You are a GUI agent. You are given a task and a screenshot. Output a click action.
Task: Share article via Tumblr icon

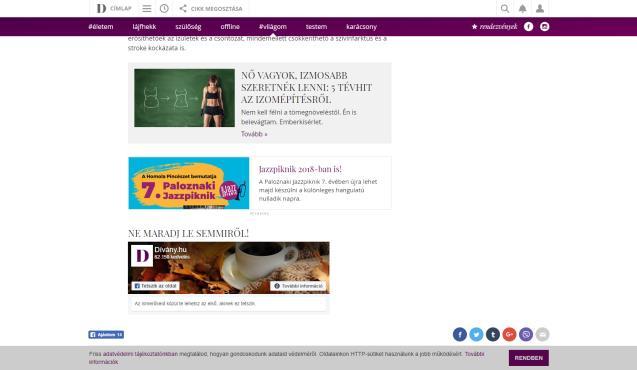493,335
